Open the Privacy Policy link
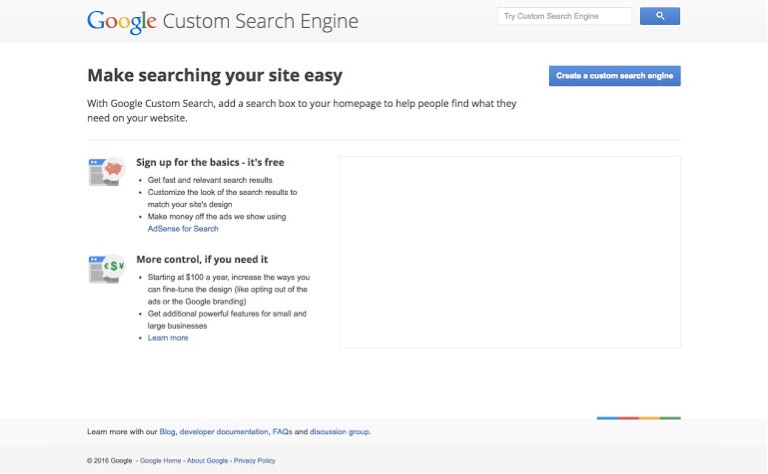 coord(255,461)
